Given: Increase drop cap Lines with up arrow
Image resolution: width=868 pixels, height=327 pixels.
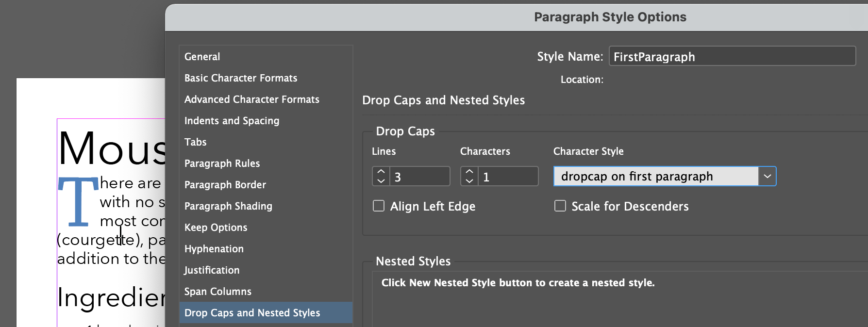Looking at the screenshot, I should point(381,172).
